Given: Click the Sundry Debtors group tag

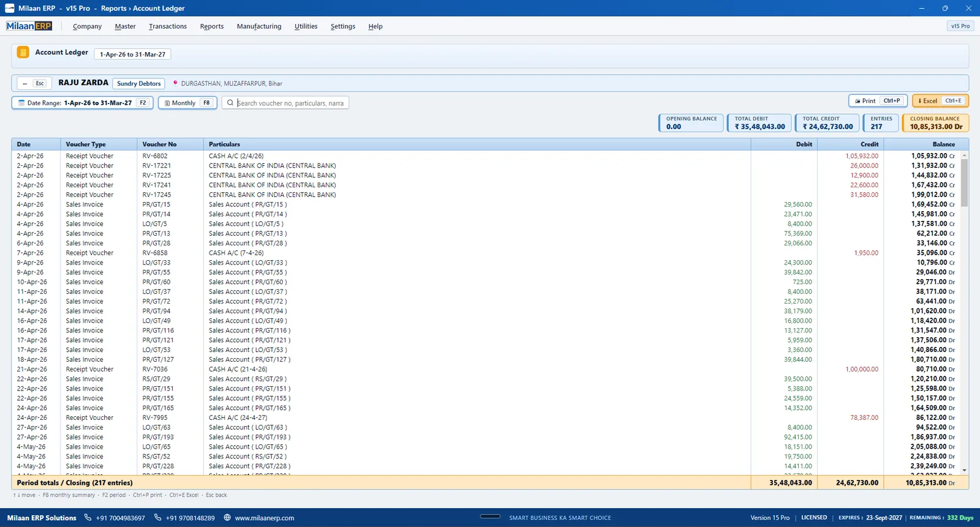Looking at the screenshot, I should pyautogui.click(x=139, y=83).
